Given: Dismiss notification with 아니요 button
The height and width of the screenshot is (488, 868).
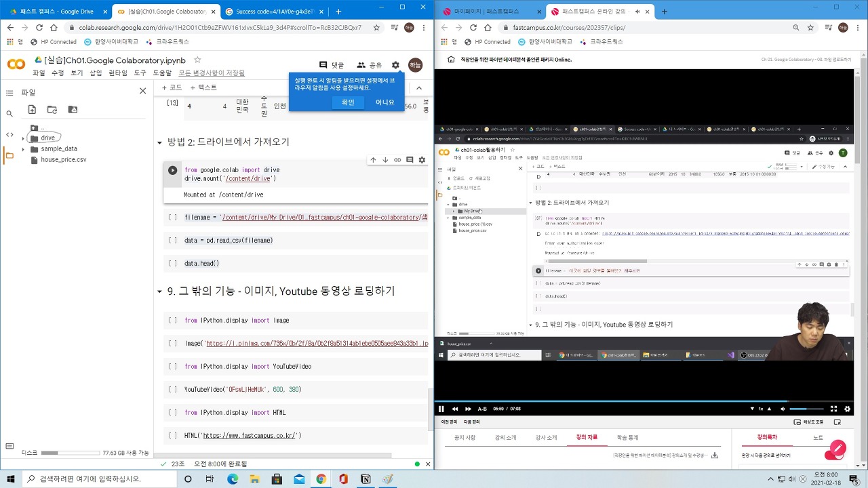Looking at the screenshot, I should click(x=385, y=102).
